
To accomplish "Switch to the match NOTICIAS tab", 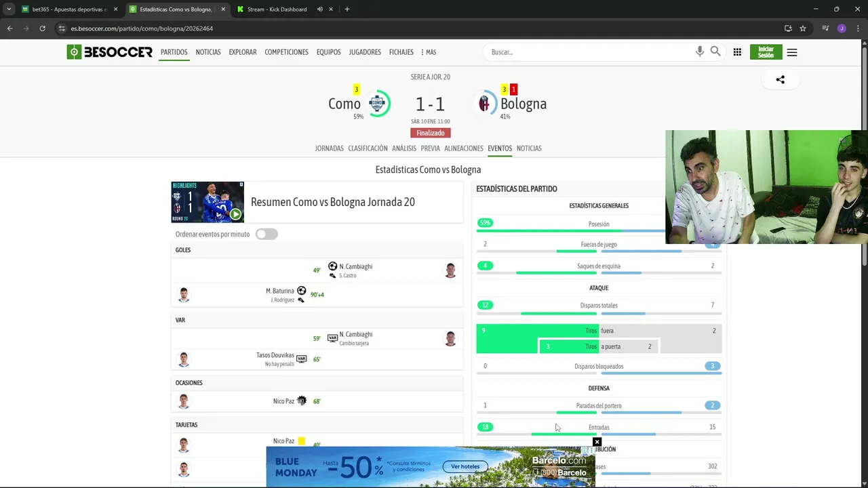I will point(529,148).
